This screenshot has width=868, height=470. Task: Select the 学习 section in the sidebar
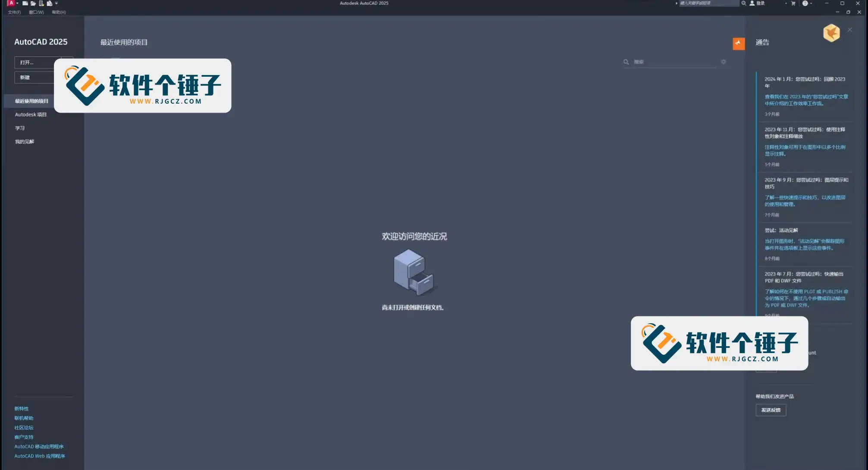19,128
